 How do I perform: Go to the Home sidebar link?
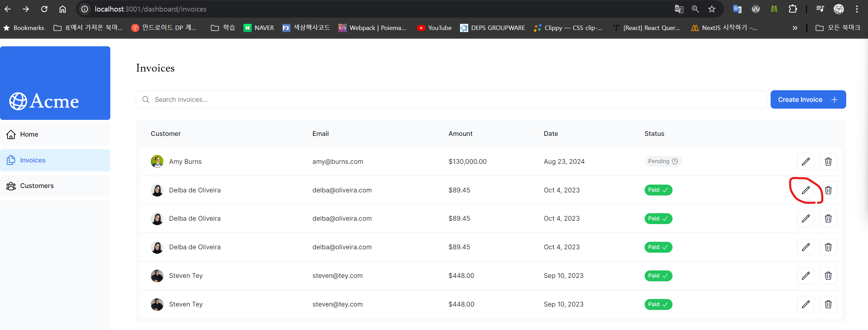pyautogui.click(x=55, y=134)
